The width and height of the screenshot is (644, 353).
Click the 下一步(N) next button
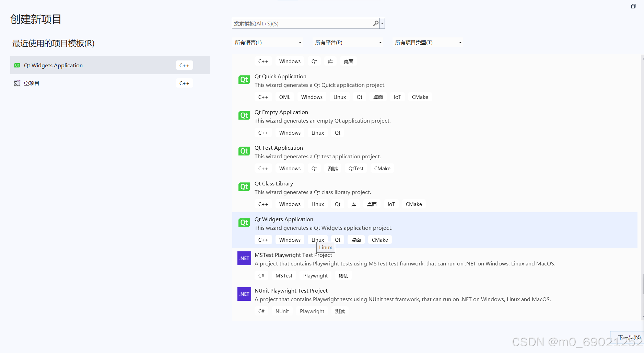pyautogui.click(x=627, y=337)
